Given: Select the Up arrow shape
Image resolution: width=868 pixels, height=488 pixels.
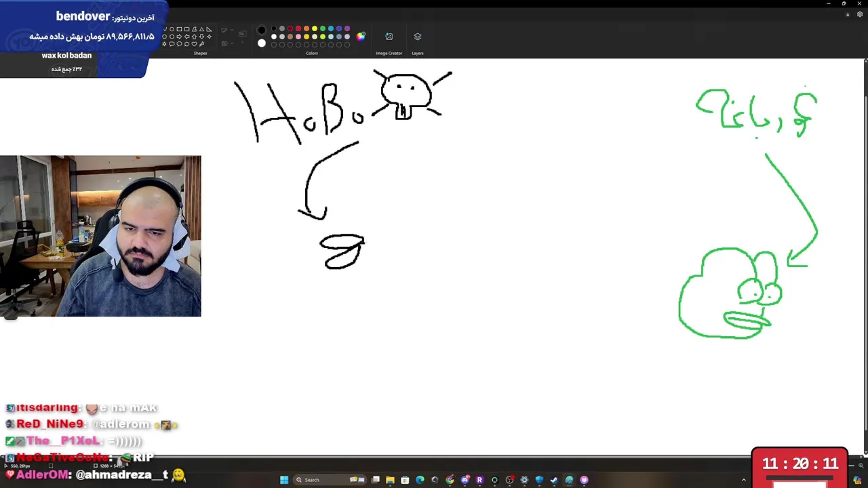Looking at the screenshot, I should point(194,37).
